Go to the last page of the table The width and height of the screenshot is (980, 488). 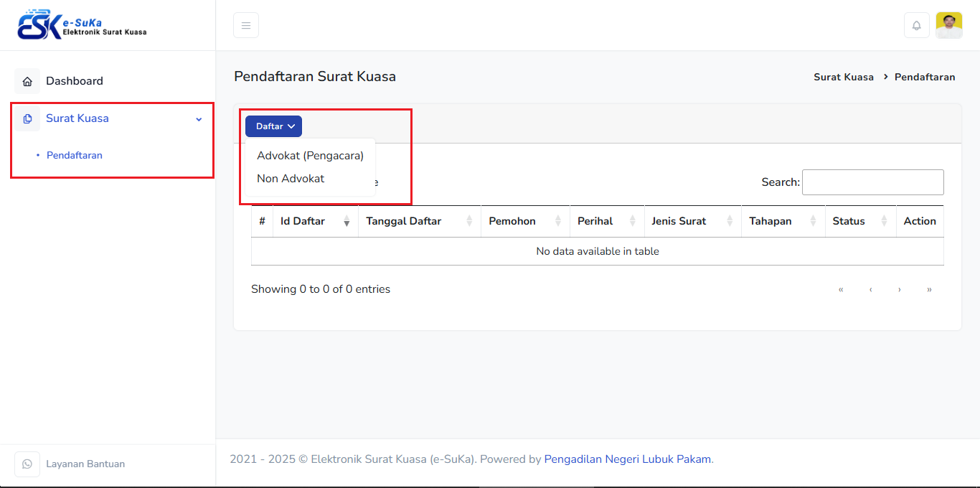pos(929,290)
